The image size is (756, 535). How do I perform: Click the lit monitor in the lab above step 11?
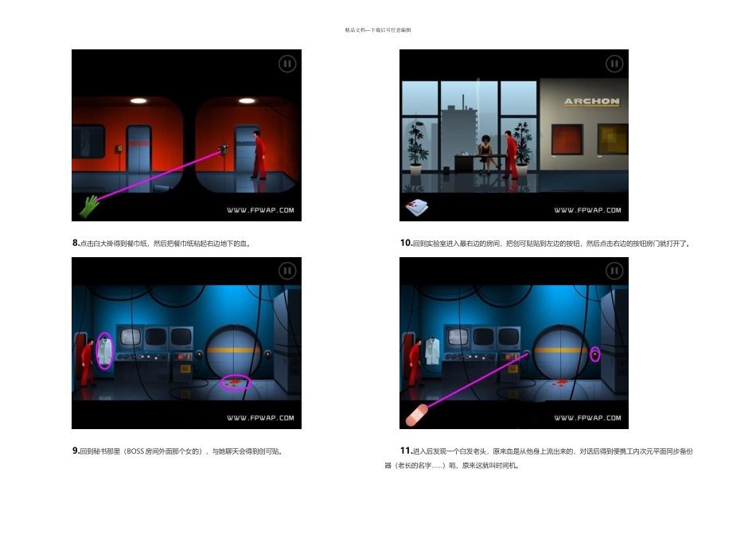(458, 336)
